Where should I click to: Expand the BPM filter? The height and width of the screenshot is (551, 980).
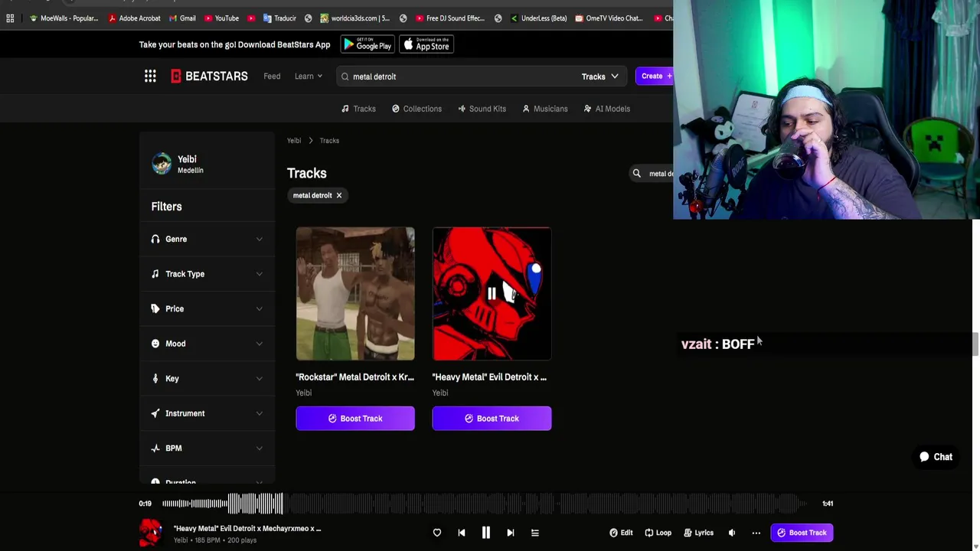(x=207, y=448)
